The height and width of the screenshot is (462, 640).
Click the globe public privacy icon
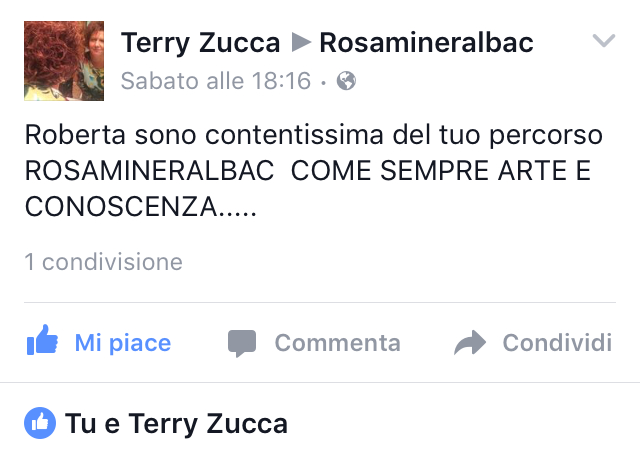click(x=346, y=80)
